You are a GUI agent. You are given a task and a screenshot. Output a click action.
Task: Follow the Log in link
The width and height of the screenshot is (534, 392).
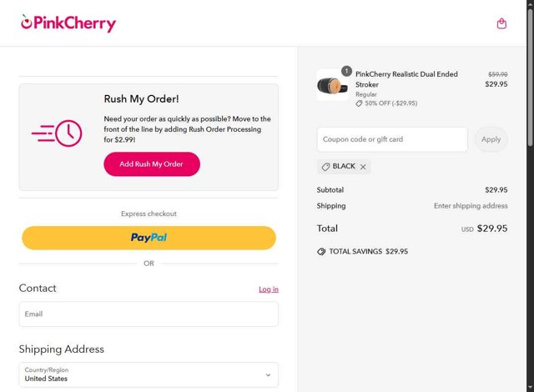click(x=269, y=289)
